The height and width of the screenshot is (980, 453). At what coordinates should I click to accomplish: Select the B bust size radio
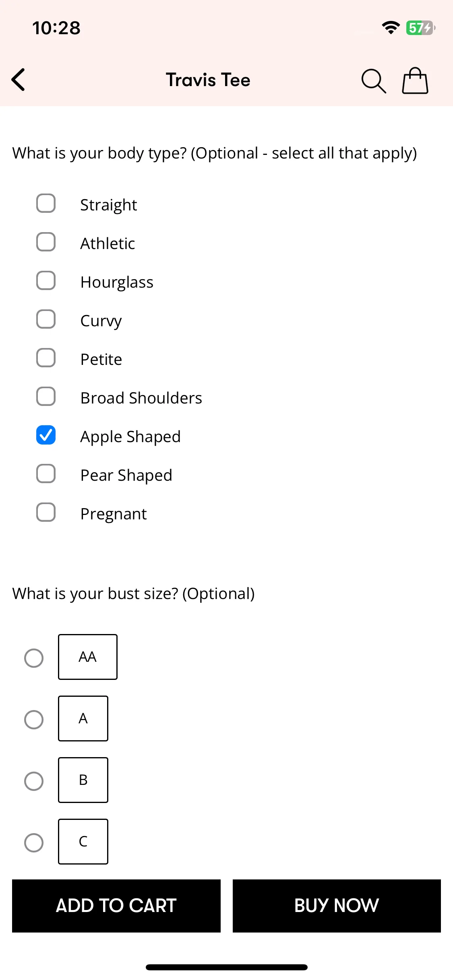[34, 781]
